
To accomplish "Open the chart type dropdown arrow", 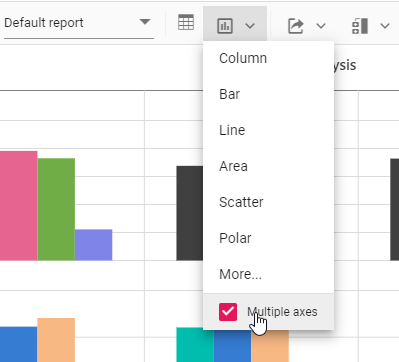I will coord(250,26).
